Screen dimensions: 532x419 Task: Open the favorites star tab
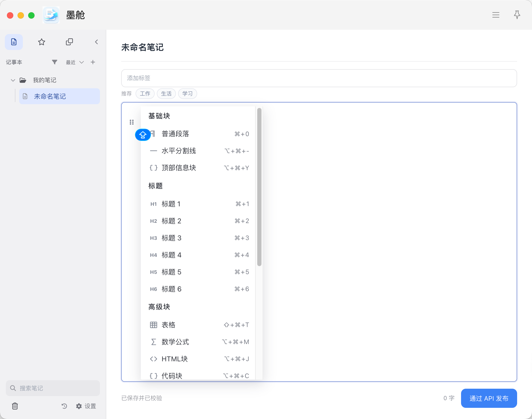pyautogui.click(x=41, y=42)
